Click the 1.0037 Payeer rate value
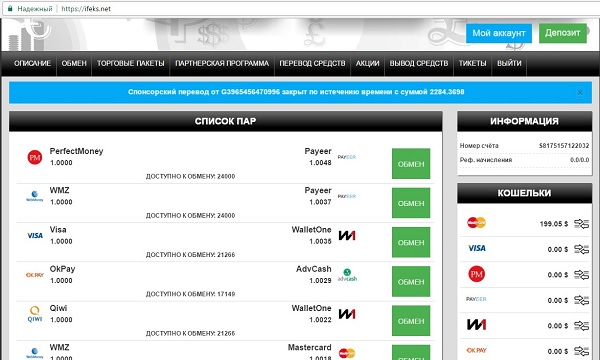This screenshot has width=600, height=360. (320, 202)
